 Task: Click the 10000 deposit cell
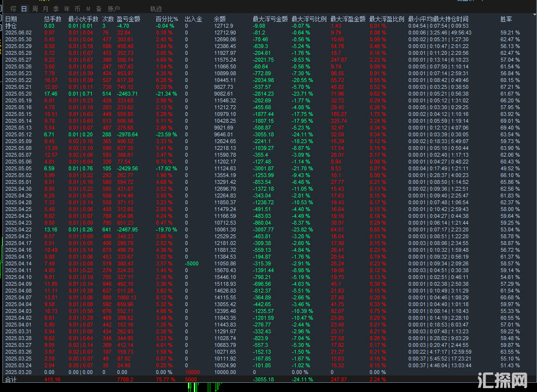coord(192,372)
